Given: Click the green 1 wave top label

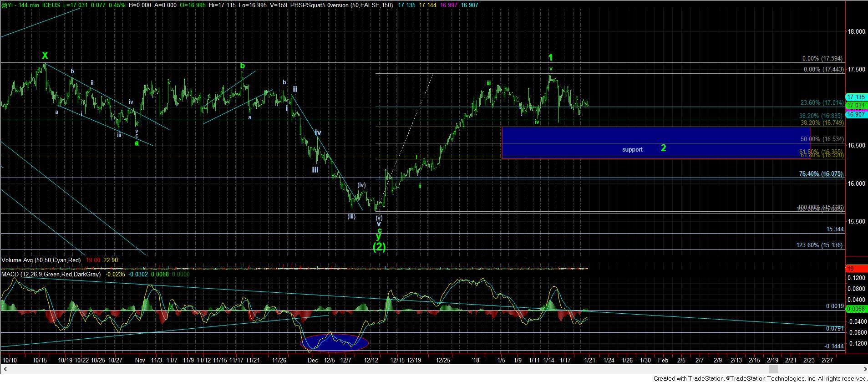Looking at the screenshot, I should pos(550,57).
